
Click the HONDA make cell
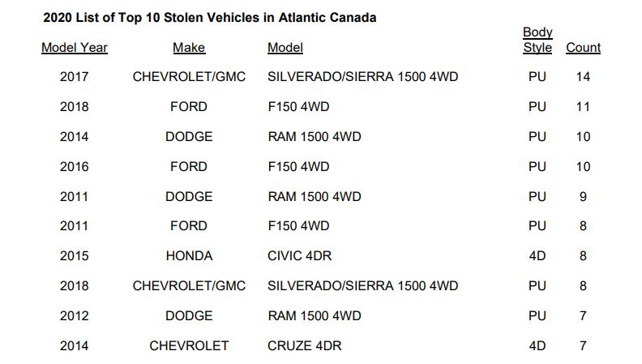tap(189, 256)
